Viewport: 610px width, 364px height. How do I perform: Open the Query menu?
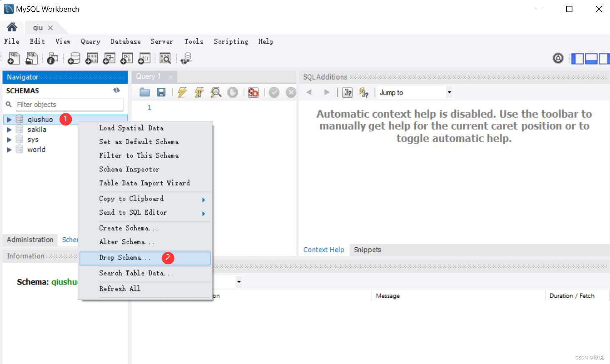click(x=91, y=41)
